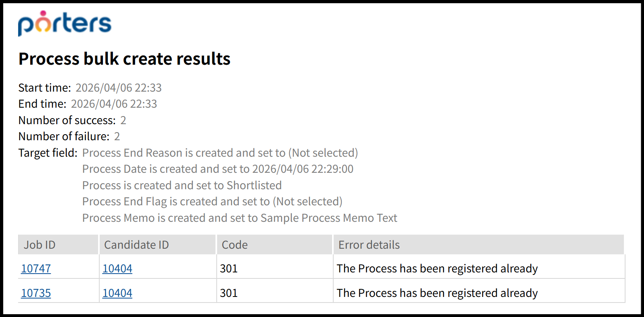Open Candidate 10404 link in the 10735 row
Viewport: 644px width, 317px height.
tap(117, 293)
